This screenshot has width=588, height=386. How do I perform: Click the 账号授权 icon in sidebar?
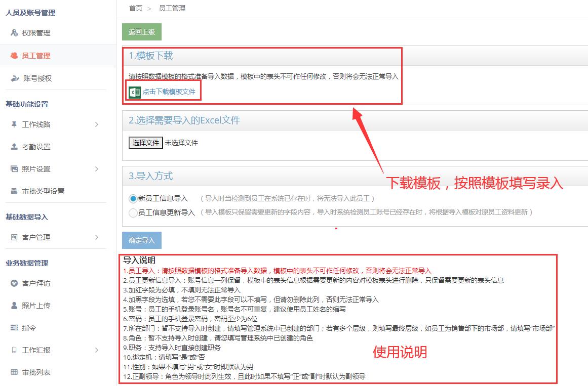click(14, 78)
